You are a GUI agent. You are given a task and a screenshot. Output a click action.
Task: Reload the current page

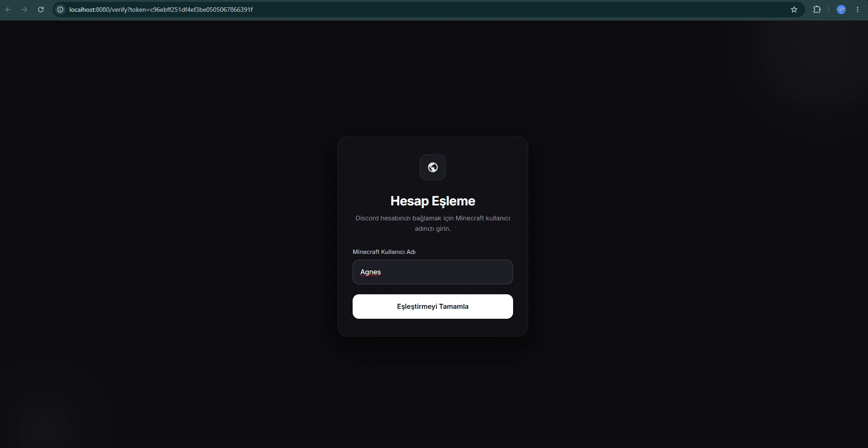coord(41,10)
